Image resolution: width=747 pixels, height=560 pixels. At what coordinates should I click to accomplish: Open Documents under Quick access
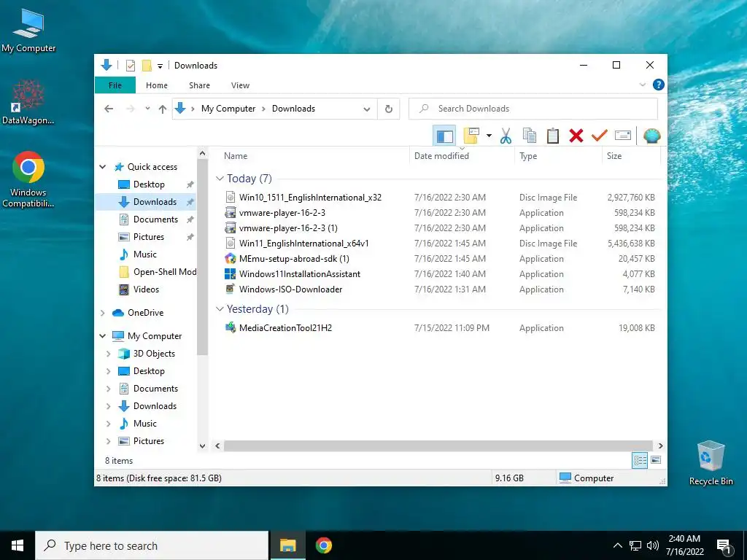(155, 219)
